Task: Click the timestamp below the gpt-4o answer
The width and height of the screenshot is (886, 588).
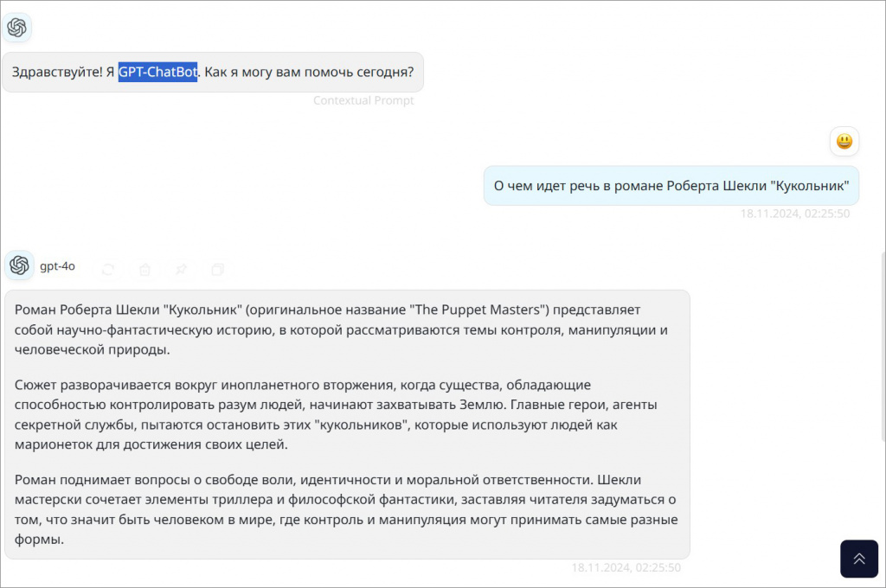Action: click(x=626, y=568)
